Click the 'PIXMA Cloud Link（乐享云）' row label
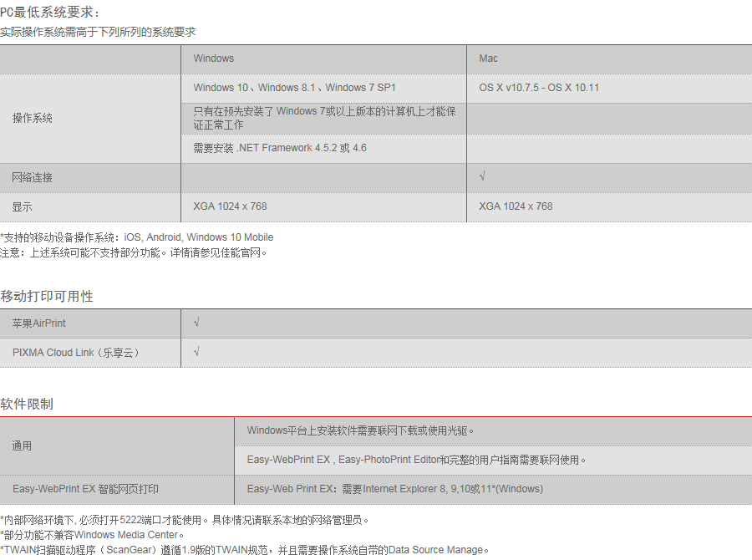The width and height of the screenshot is (752, 560). (x=76, y=353)
